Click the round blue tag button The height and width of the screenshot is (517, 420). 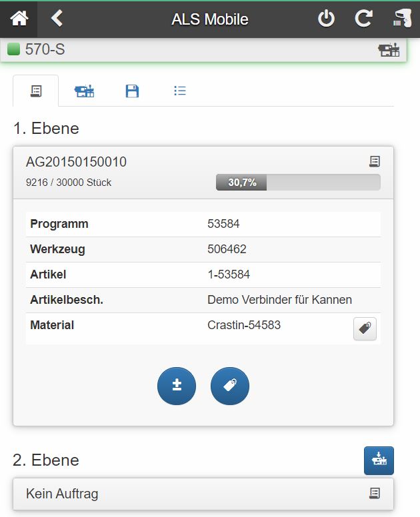coord(229,386)
